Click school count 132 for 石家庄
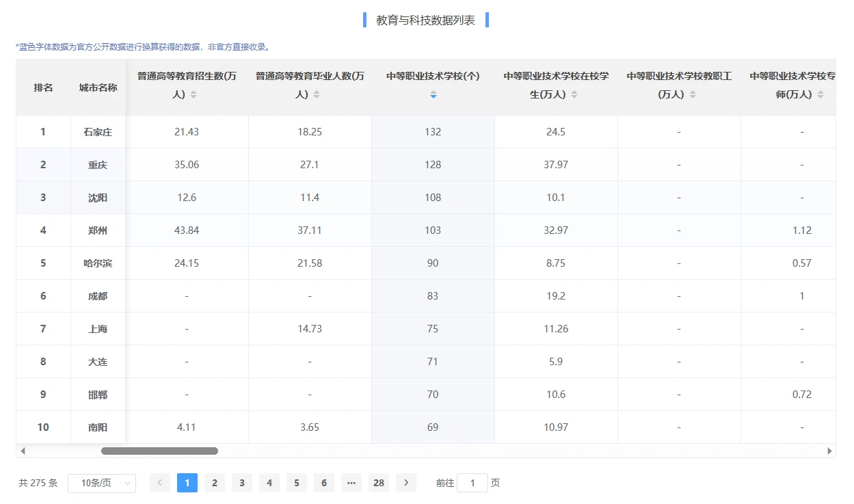Screen dimensions: 854x504 (433, 132)
